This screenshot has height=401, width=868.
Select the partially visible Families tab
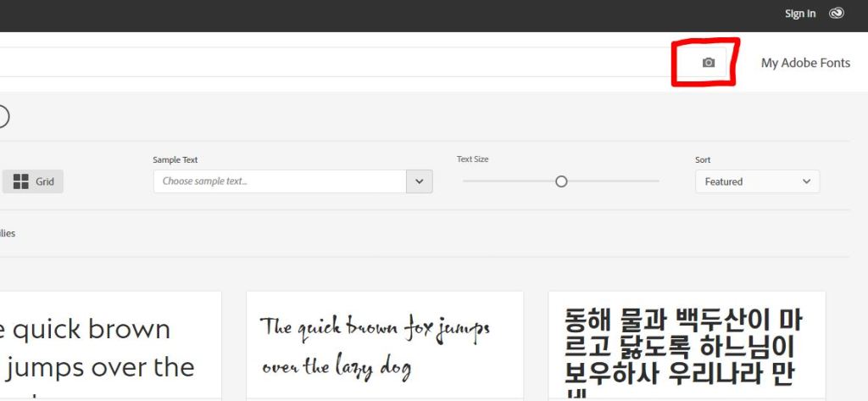(x=8, y=233)
